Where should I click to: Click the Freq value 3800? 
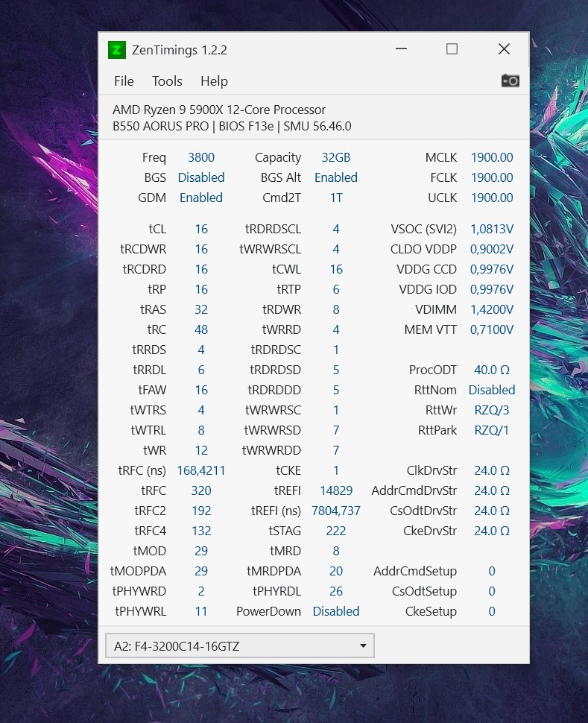201,157
